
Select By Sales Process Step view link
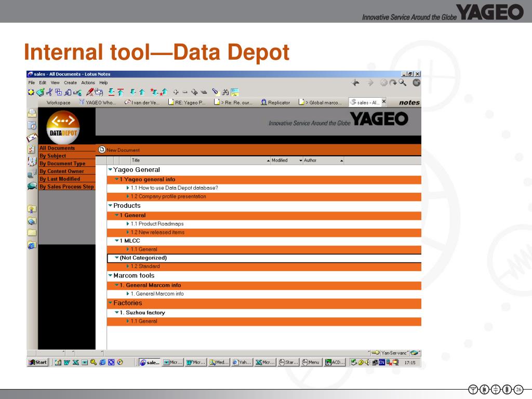tap(67, 187)
